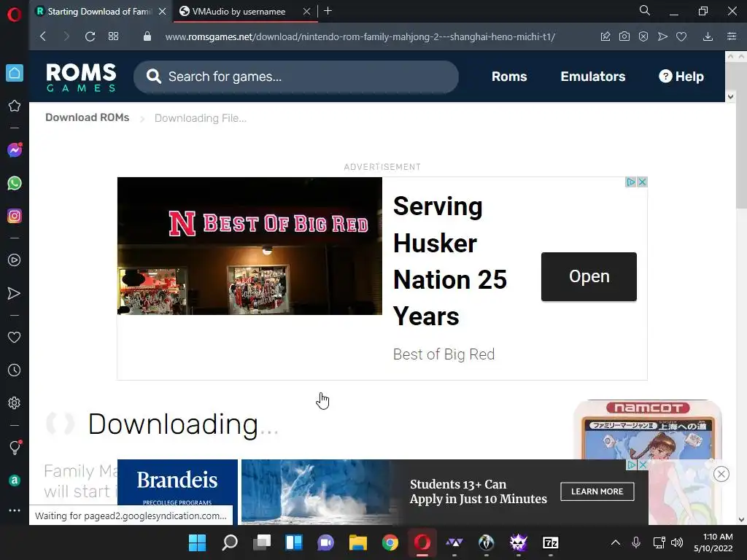The height and width of the screenshot is (560, 747).
Task: Add page to bookmarks with heart icon
Action: tap(681, 36)
